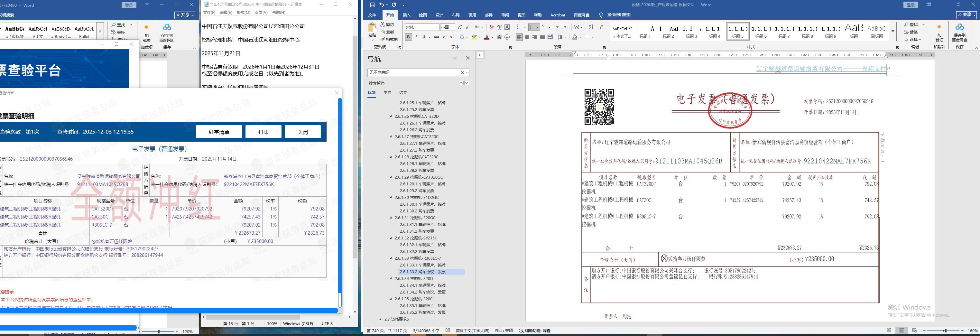Open the 宋体 font name dropdown
Image resolution: width=980 pixels, height=336 pixels.
pyautogui.click(x=437, y=27)
